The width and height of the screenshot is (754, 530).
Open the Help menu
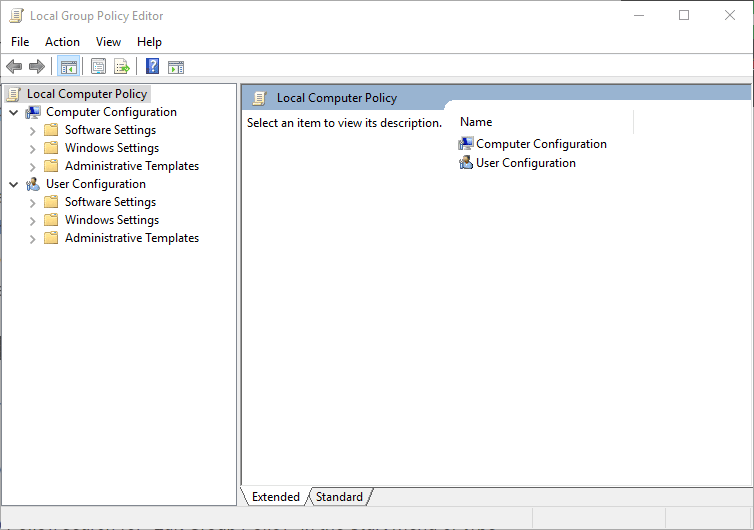click(149, 42)
